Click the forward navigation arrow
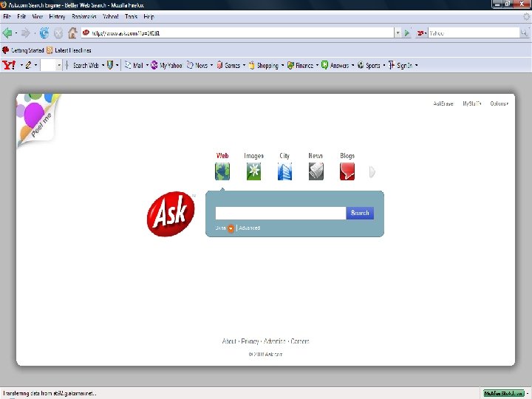532x399 pixels. pyautogui.click(x=26, y=33)
